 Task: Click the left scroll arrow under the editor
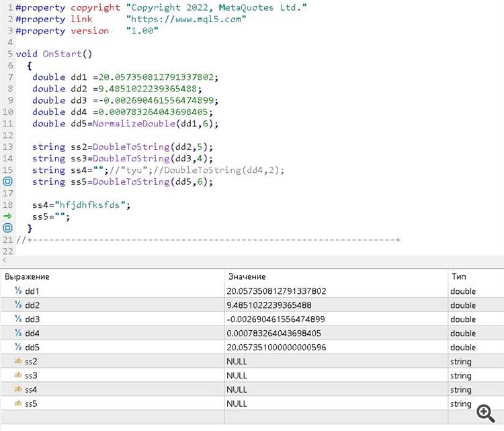pyautogui.click(x=4, y=260)
